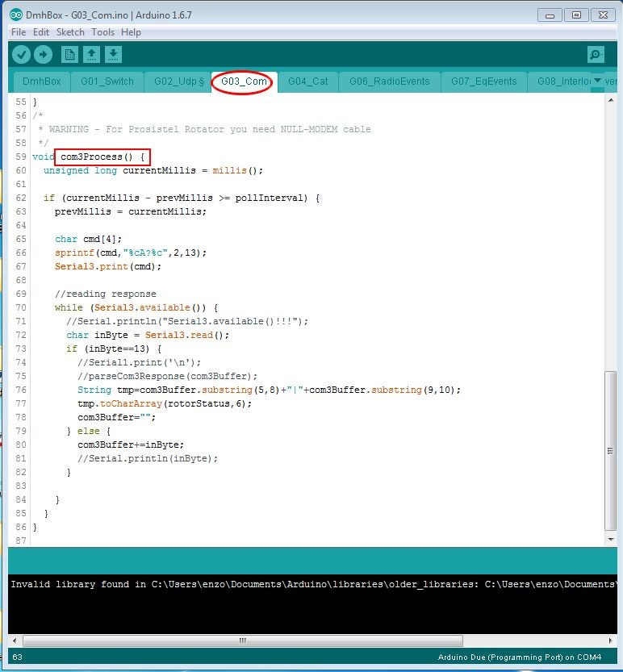Click the 'com3Buffer+=inByte;' line
The height and width of the screenshot is (672, 623).
coord(131,445)
